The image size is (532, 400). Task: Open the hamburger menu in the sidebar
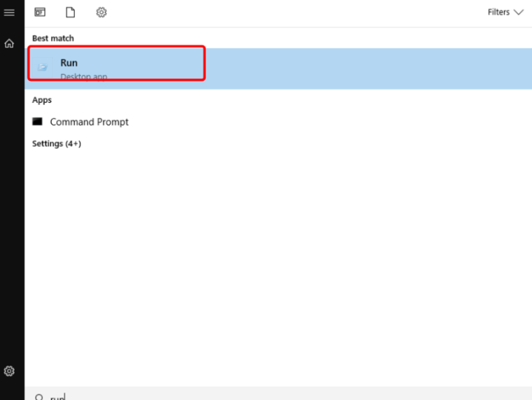pos(9,12)
